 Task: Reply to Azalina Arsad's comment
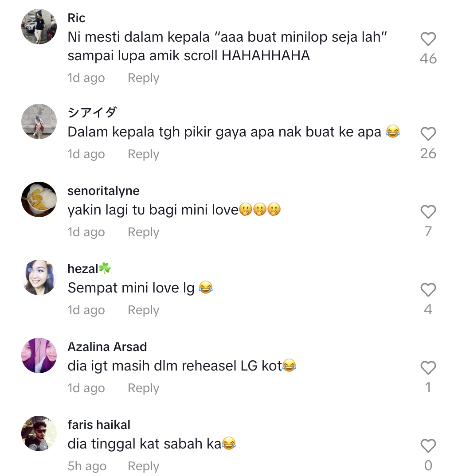point(143,388)
